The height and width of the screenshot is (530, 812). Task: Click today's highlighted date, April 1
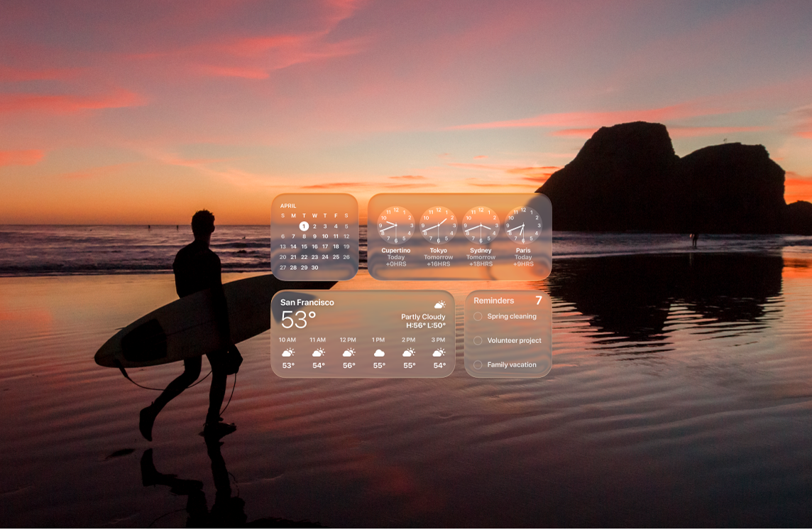[304, 226]
